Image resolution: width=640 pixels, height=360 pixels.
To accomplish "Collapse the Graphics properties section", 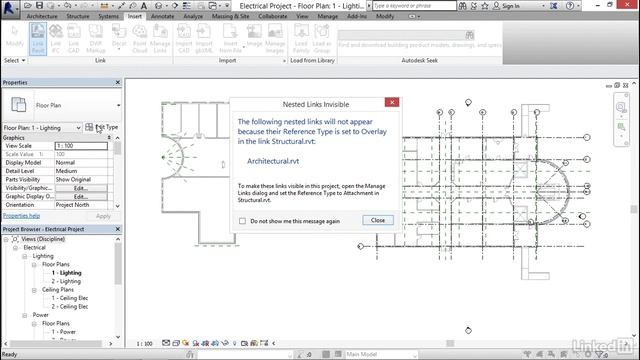I will click(109, 138).
